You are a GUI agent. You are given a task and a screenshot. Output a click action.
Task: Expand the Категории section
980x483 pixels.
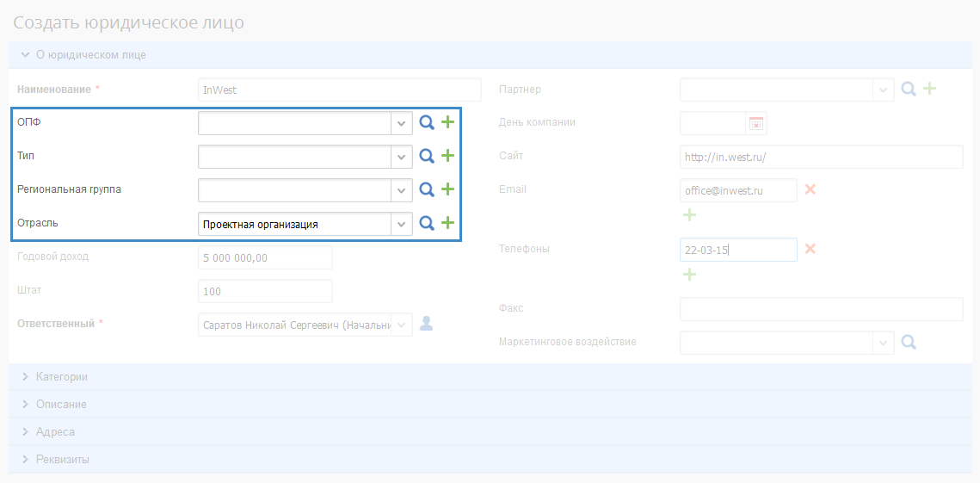[61, 377]
